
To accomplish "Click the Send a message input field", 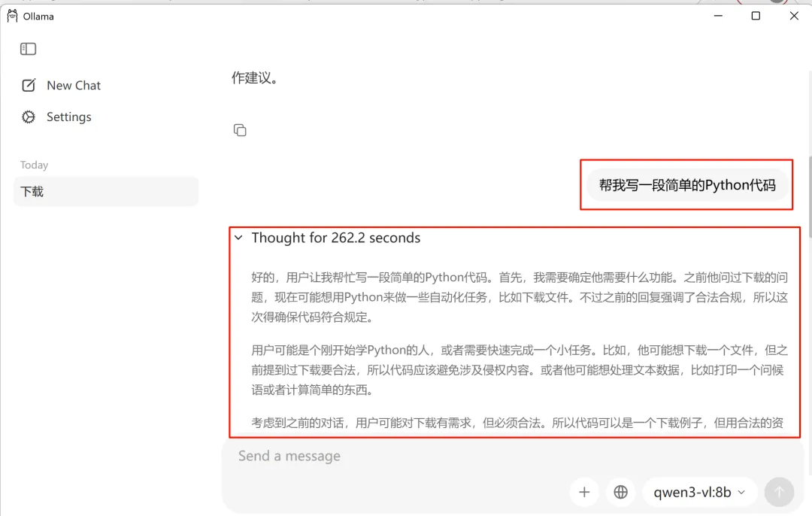I will tap(513, 456).
